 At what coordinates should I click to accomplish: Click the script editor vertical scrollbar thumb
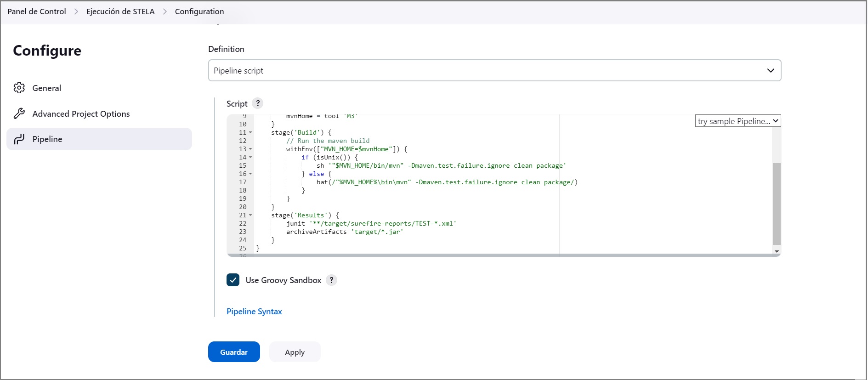[x=777, y=204]
